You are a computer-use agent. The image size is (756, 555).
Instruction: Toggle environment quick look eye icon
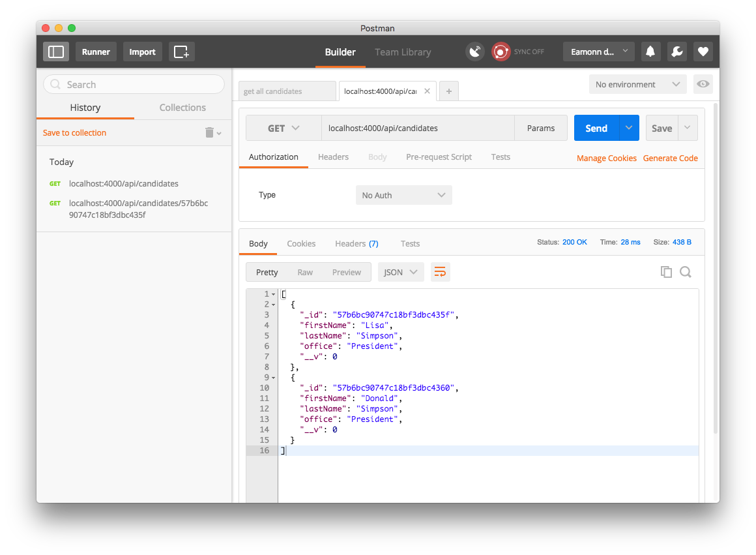tap(703, 84)
